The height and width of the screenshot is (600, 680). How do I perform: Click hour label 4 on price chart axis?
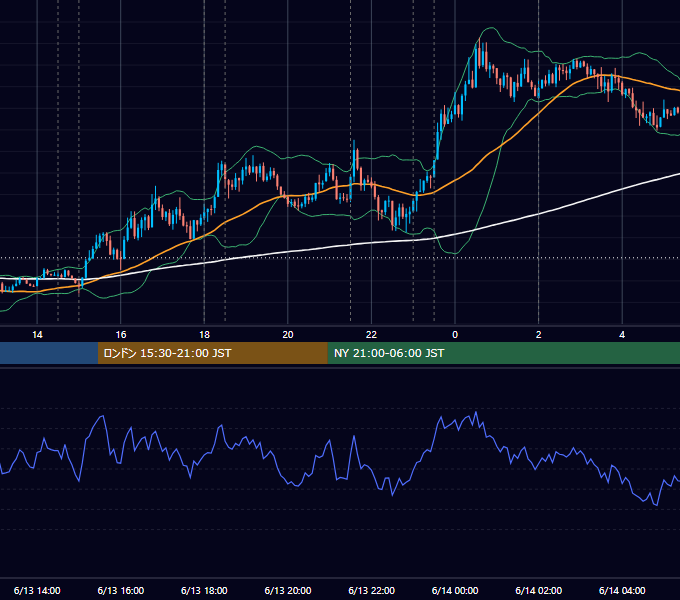pyautogui.click(x=622, y=335)
